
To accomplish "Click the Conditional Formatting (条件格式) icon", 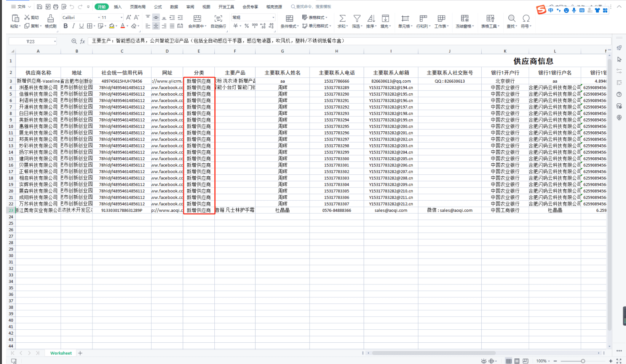I will [x=289, y=18].
